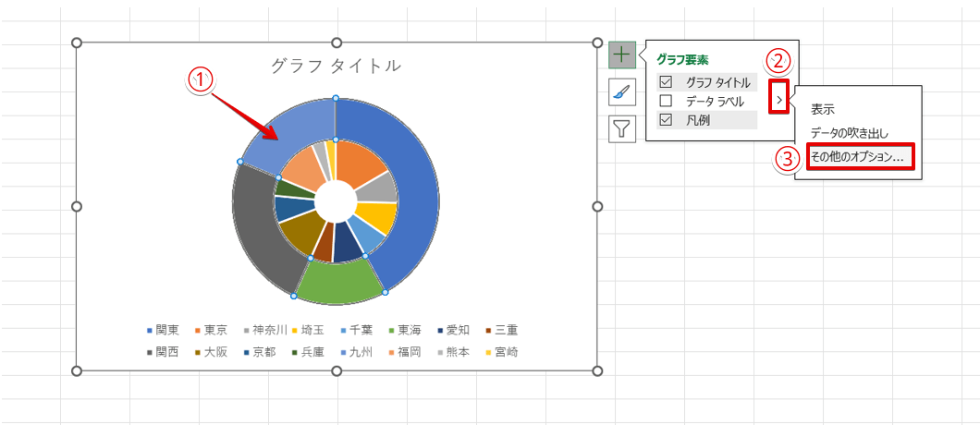Click the グラフ タイトル chart title text
The height and width of the screenshot is (425, 980).
(x=337, y=66)
